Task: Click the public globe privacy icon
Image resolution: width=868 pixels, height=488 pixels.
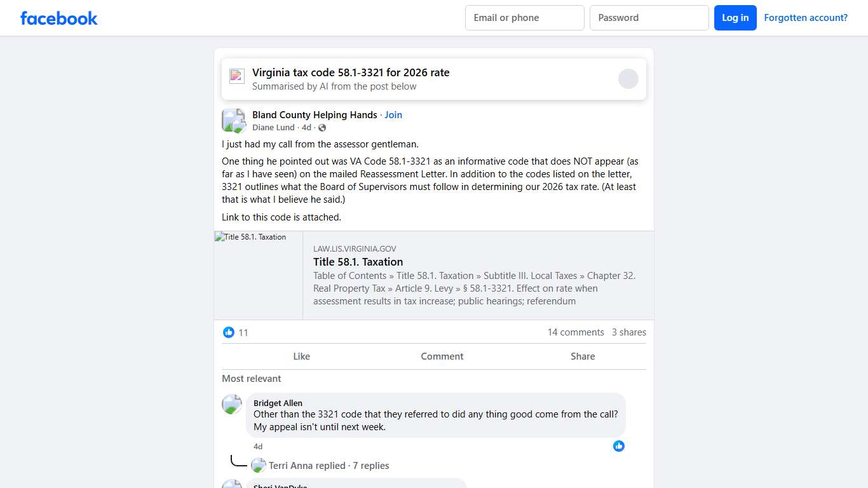Action: pos(322,128)
